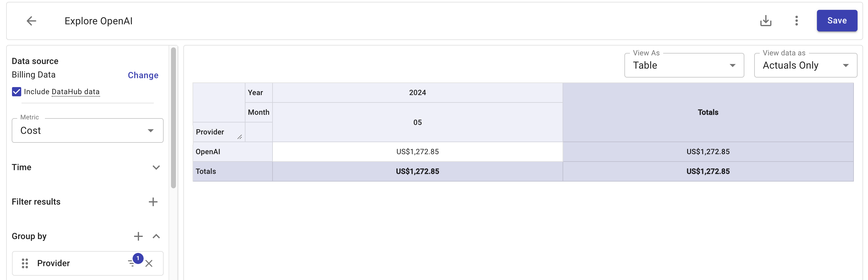Add a Group by field with plus icon
868x280 pixels.
pos(138,236)
